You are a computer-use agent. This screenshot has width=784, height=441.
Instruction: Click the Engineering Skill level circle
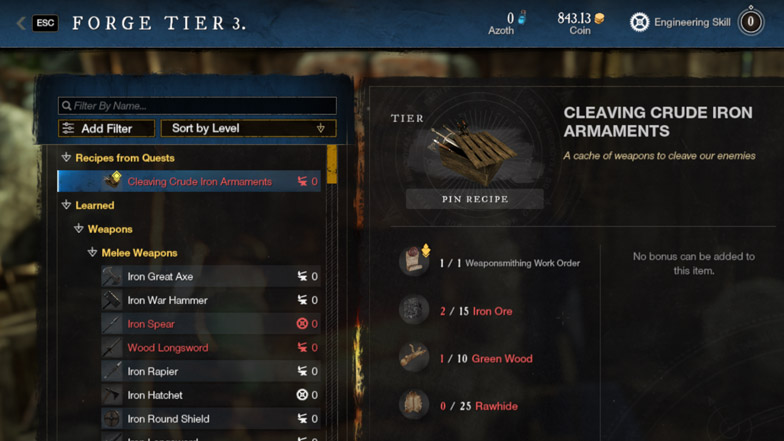(x=750, y=22)
